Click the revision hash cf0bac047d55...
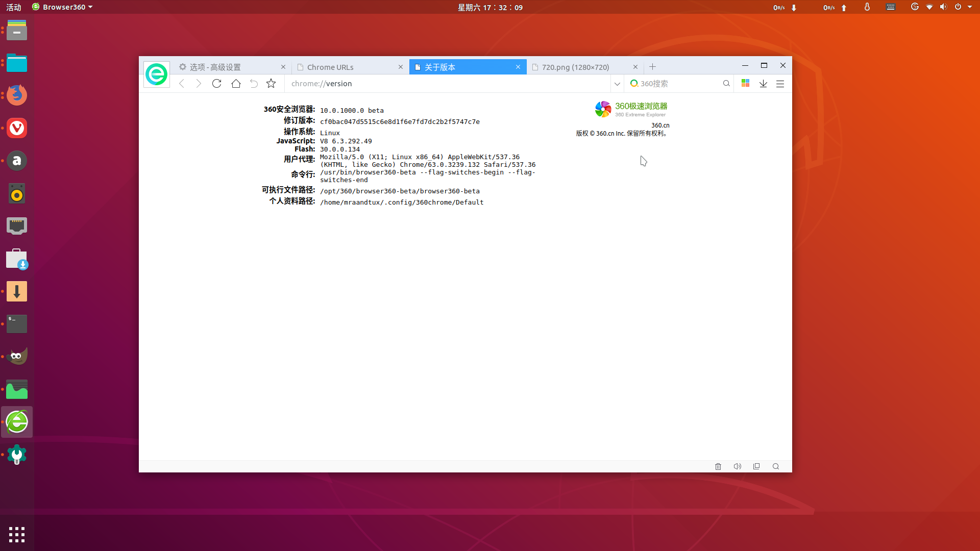This screenshot has width=980, height=551. coord(400,122)
